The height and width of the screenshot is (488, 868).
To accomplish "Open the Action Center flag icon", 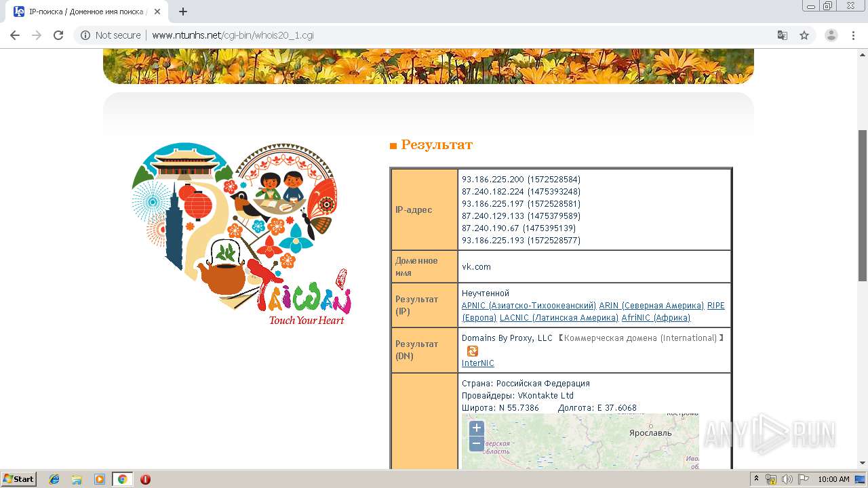I will click(x=804, y=479).
